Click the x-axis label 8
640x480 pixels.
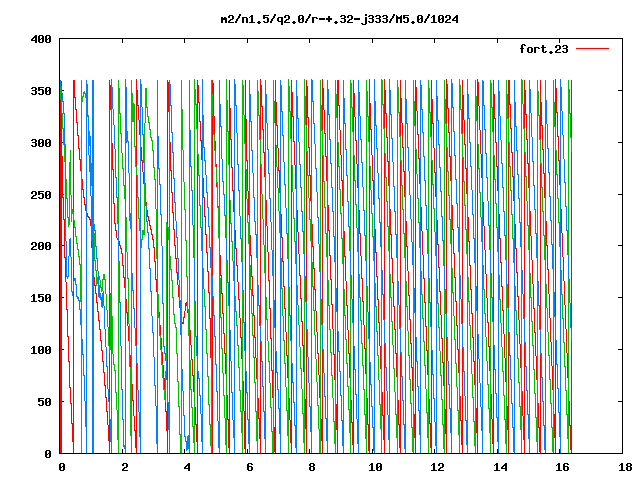point(312,467)
